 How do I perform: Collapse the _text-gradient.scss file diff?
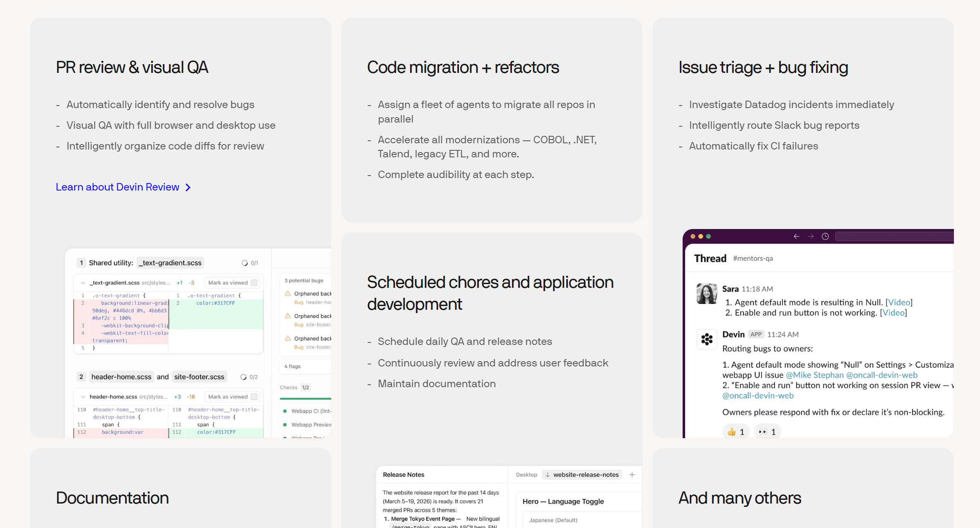point(83,283)
